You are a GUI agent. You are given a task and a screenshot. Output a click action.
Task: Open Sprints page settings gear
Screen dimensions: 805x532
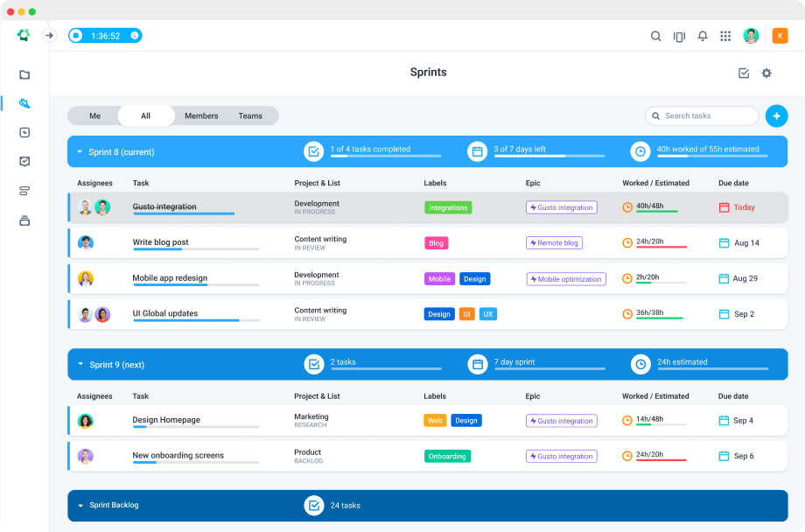pyautogui.click(x=766, y=73)
